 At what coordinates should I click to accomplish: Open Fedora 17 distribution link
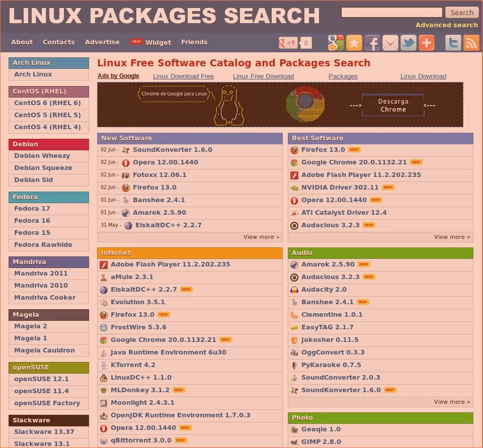(x=32, y=209)
